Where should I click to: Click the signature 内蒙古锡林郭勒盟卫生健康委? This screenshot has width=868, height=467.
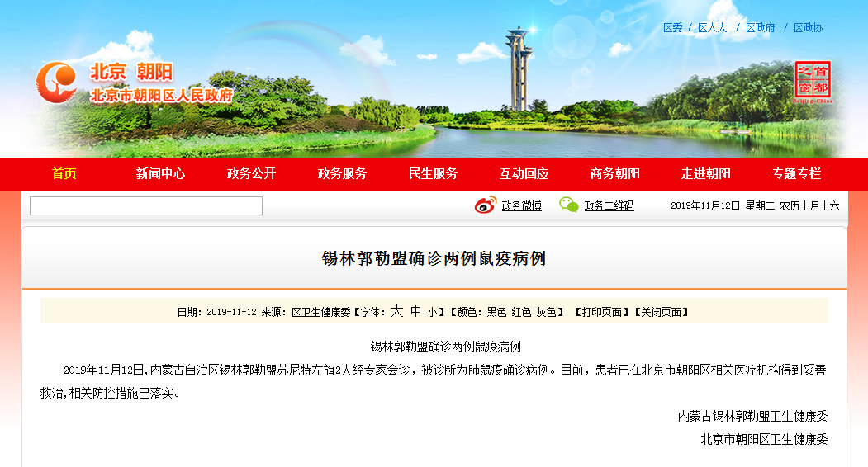point(753,416)
